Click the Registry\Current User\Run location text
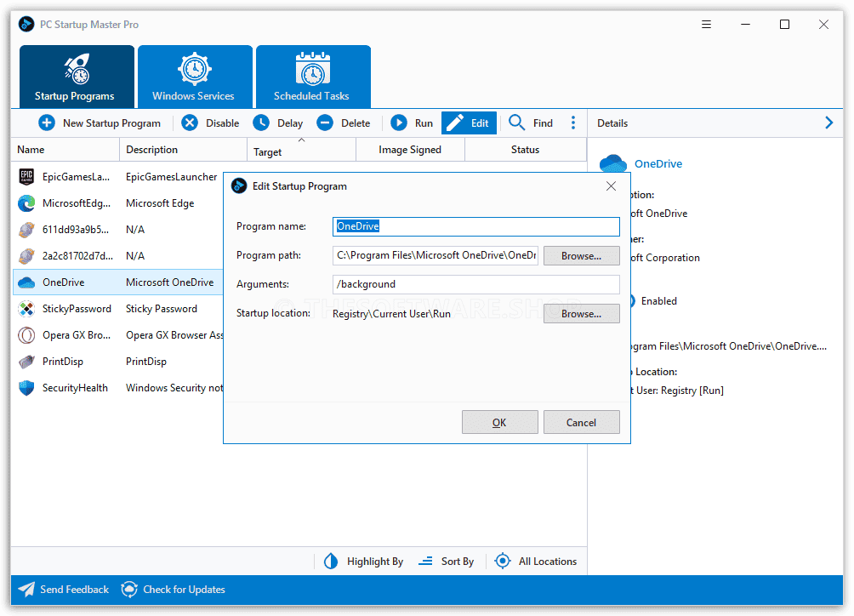 pos(391,314)
